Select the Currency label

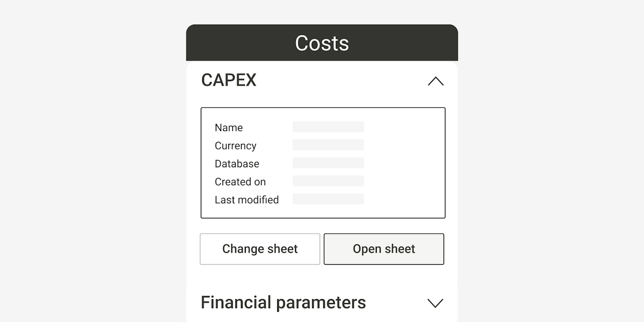(x=235, y=146)
